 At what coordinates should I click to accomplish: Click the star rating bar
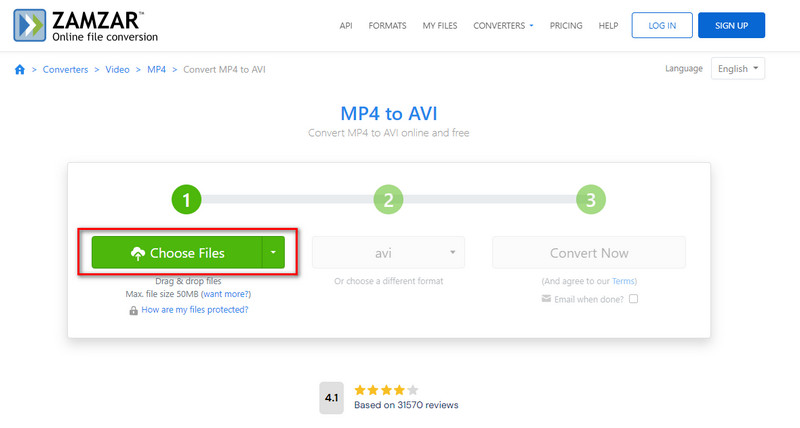pyautogui.click(x=384, y=390)
